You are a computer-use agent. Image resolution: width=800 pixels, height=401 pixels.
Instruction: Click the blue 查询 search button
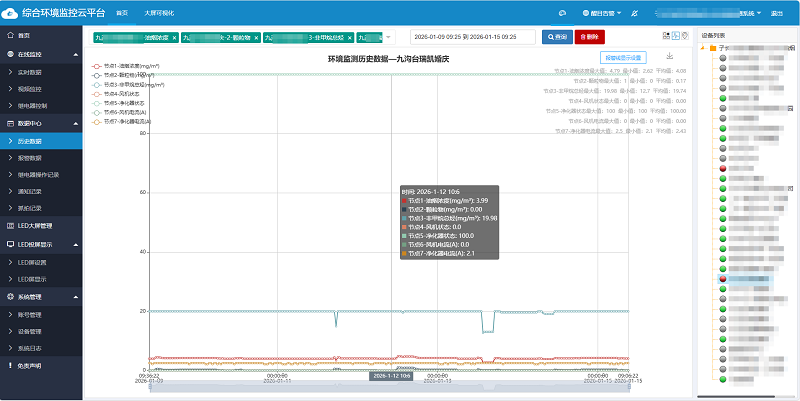click(554, 36)
